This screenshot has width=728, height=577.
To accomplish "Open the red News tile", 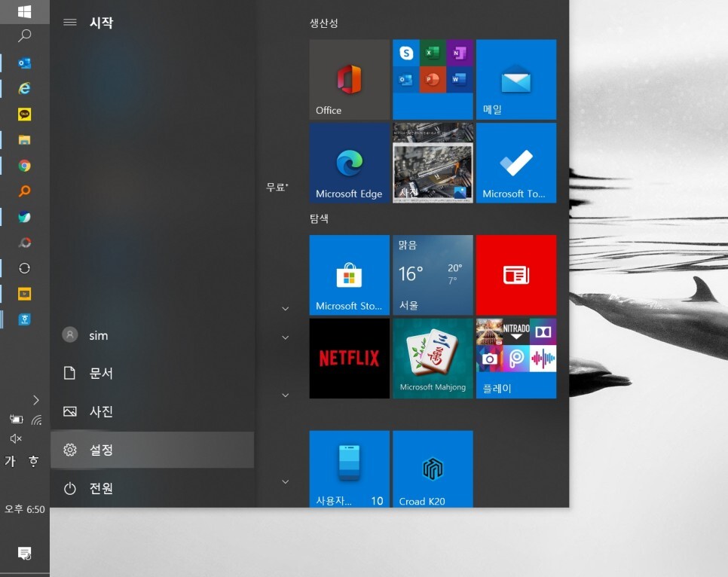I will (x=516, y=275).
